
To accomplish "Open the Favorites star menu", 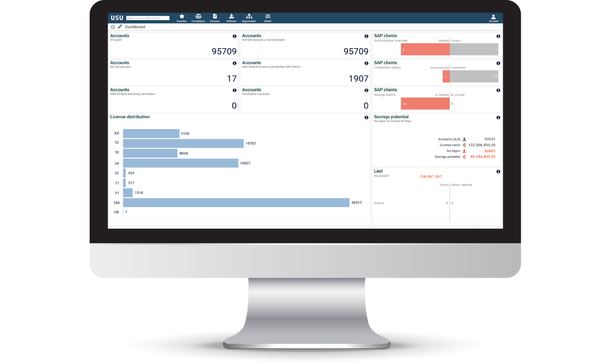I will 182,18.
